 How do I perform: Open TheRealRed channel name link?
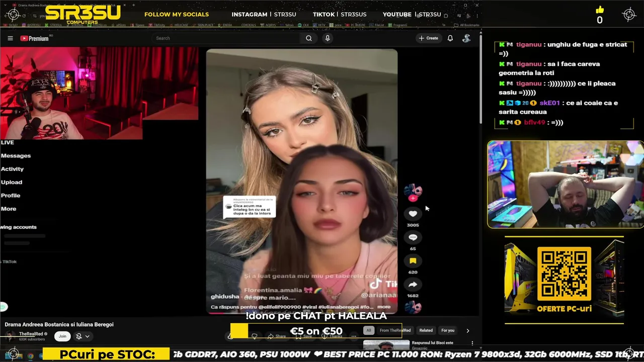tap(31, 334)
